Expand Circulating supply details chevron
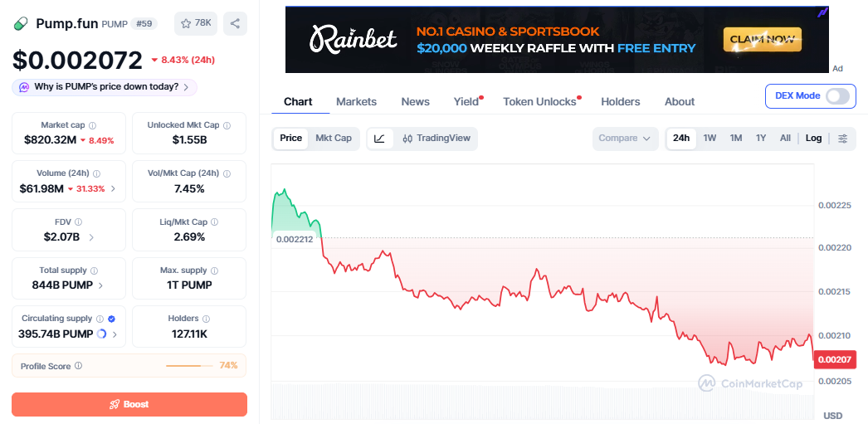 [115, 334]
